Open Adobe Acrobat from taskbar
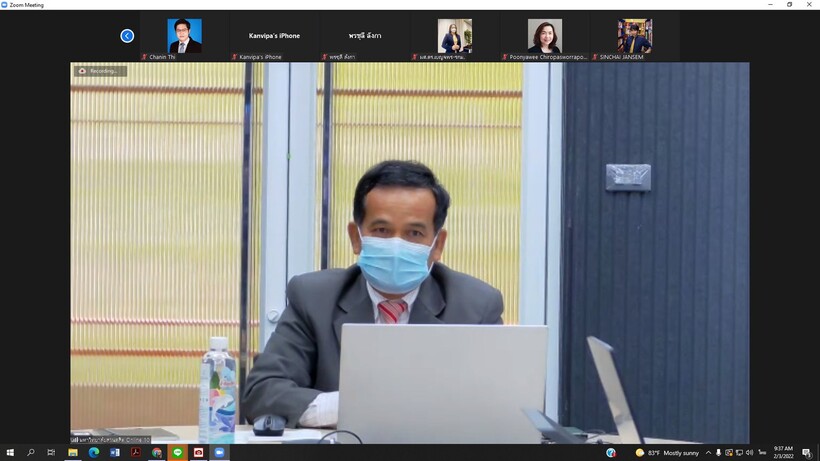The image size is (820, 461). coord(135,453)
